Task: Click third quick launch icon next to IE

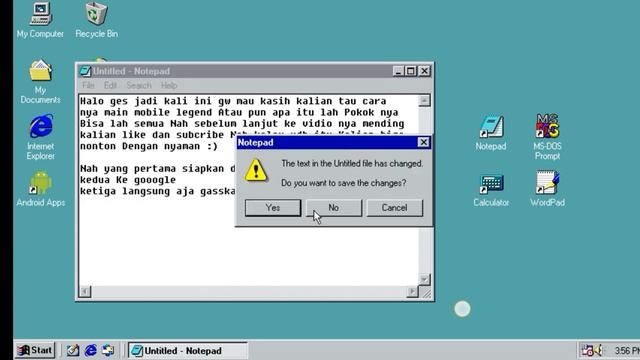Action: [108, 350]
